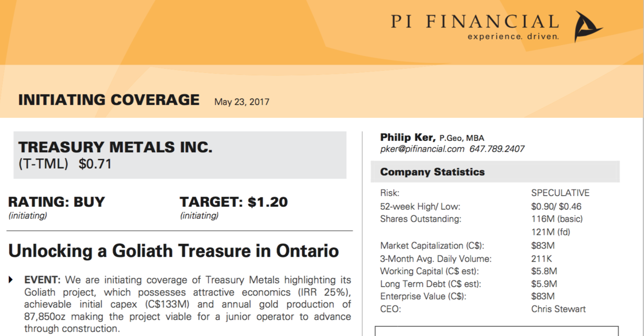
Task: Click the SPECULATIVE risk value
Action: pyautogui.click(x=560, y=193)
